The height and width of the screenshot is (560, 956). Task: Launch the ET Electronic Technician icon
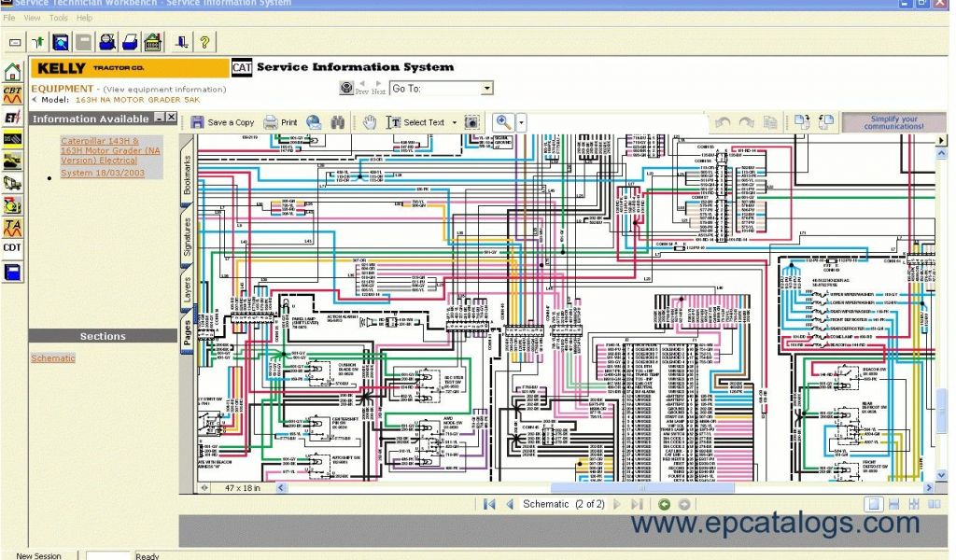pyautogui.click(x=12, y=117)
